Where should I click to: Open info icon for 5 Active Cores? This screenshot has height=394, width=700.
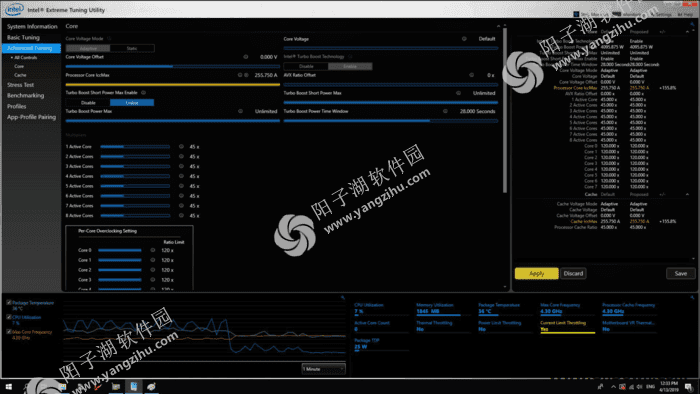(x=181, y=186)
